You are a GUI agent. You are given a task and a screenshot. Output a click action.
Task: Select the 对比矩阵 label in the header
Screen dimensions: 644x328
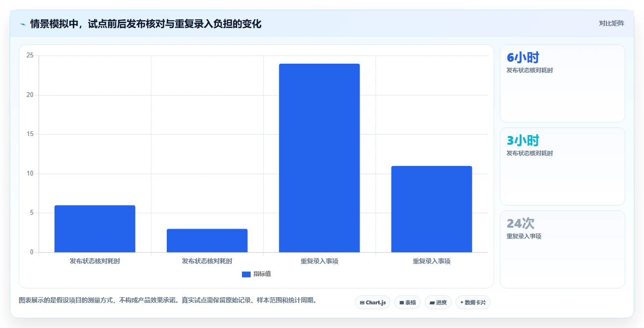[x=611, y=24]
